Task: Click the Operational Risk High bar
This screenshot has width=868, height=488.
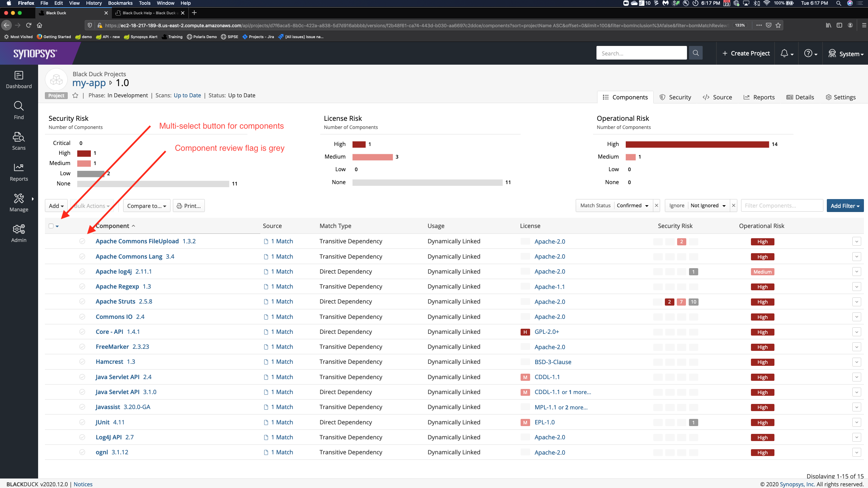Action: 697,144
